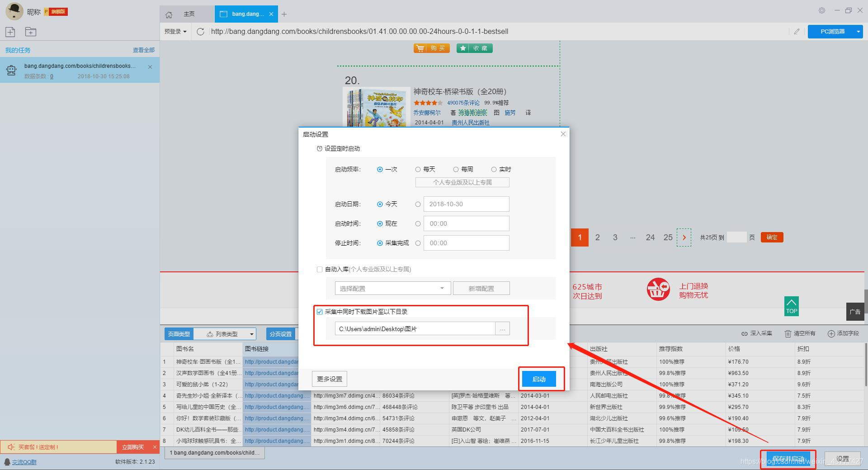Open settings gear in title bar

click(822, 10)
